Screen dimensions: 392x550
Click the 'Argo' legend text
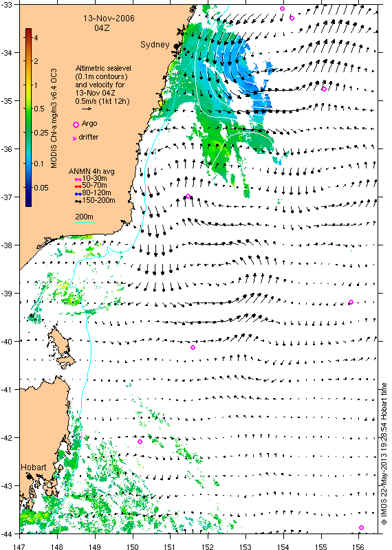89,124
